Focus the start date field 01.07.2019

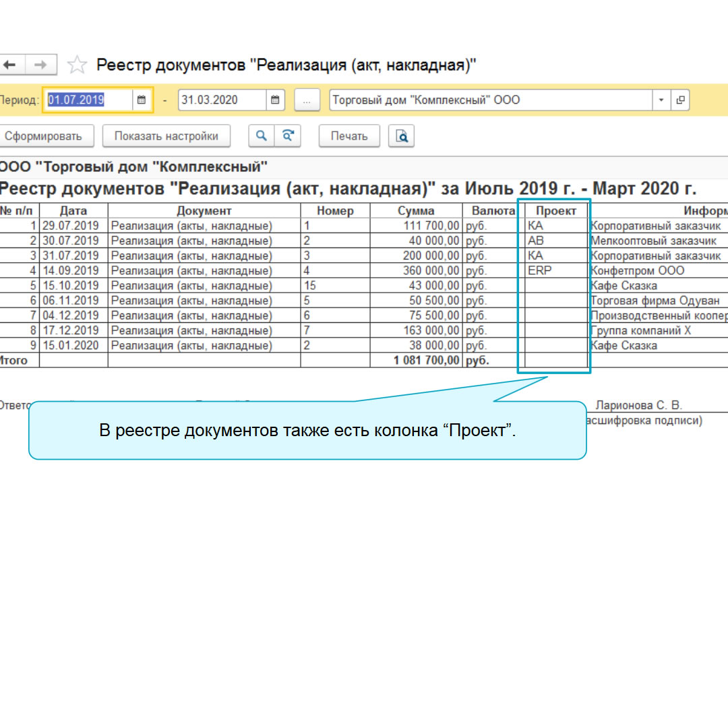pos(88,100)
